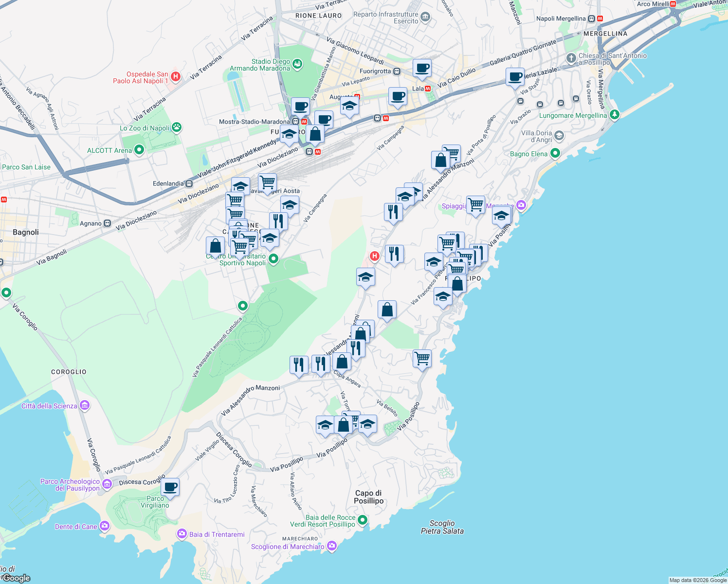Image resolution: width=728 pixels, height=584 pixels.
Task: Click the shopping cart marker near Viale Kennedy
Action: coord(267,182)
